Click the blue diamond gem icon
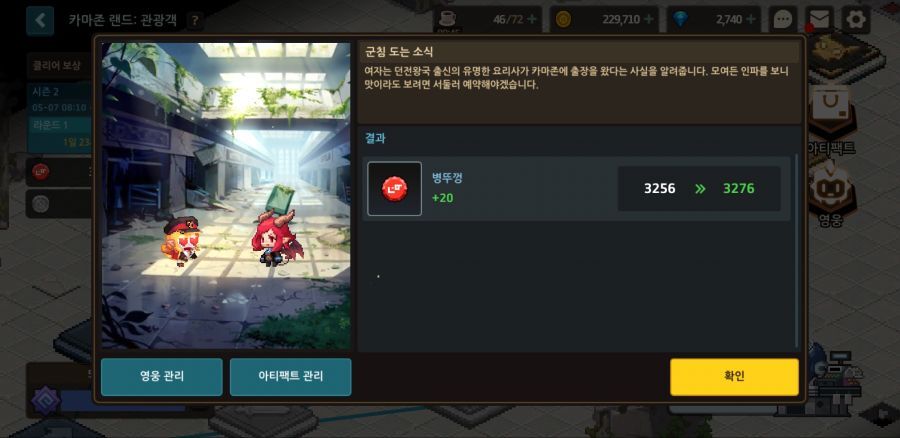Viewport: 900px width, 438px height. [x=681, y=20]
